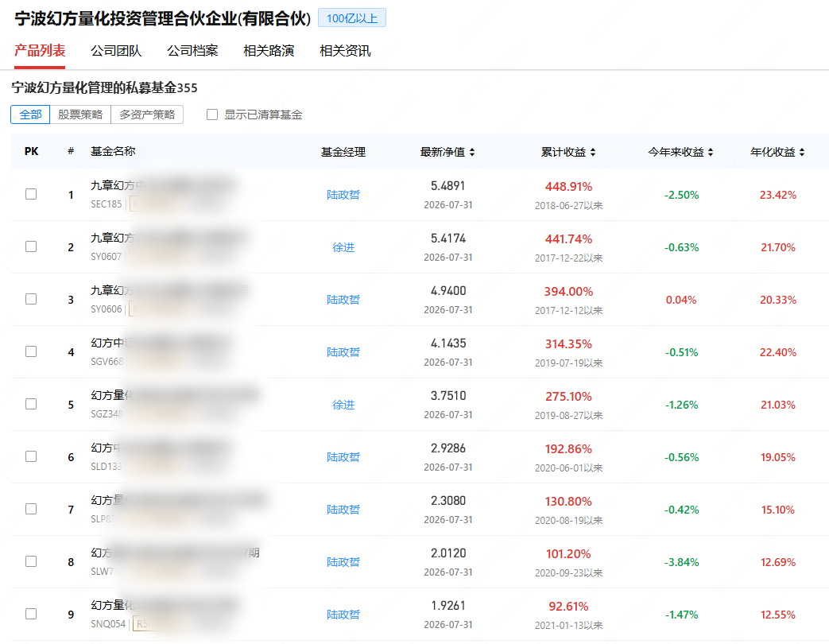This screenshot has height=644, width=829.
Task: Sort by 年化收益 arrows icon
Action: pos(802,153)
